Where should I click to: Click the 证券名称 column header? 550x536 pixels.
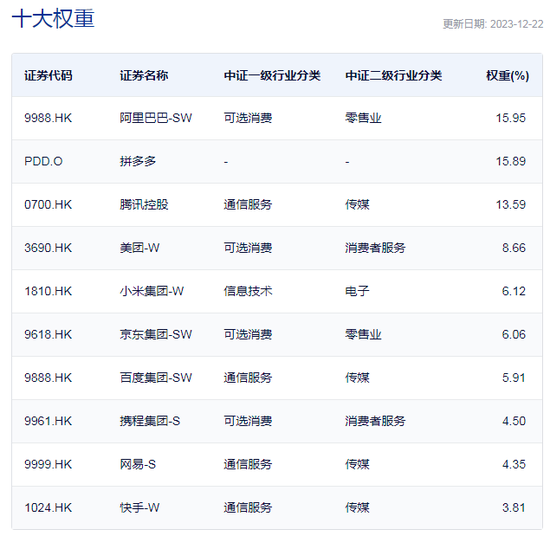tap(144, 75)
